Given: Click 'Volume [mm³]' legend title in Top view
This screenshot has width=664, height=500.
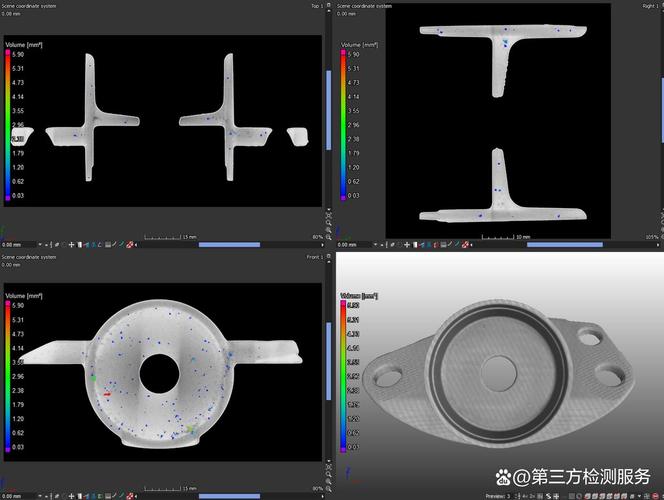Looking at the screenshot, I should 24,44.
